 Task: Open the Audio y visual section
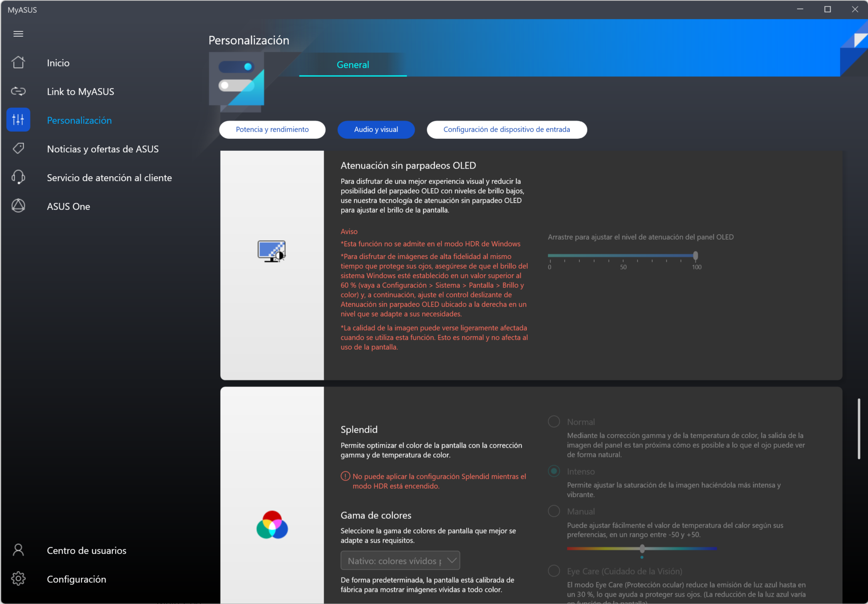[376, 130]
